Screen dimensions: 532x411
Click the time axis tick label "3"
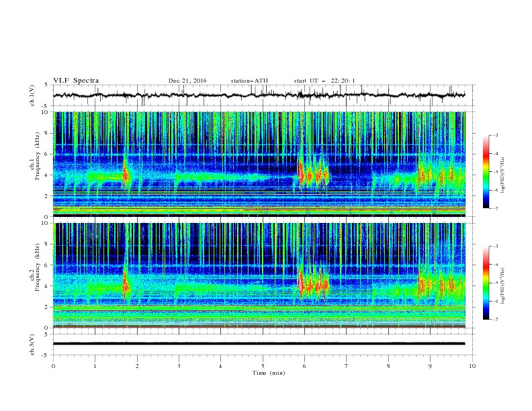coord(179,366)
